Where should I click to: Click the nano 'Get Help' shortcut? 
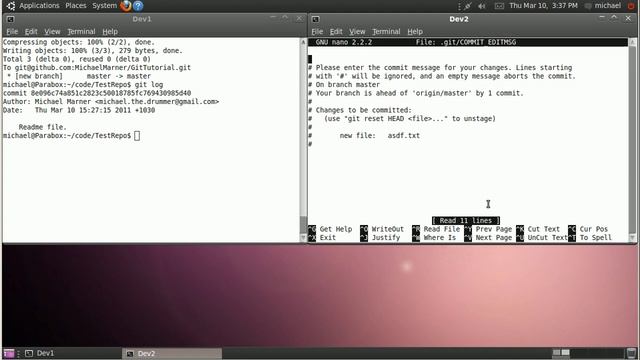click(330, 229)
